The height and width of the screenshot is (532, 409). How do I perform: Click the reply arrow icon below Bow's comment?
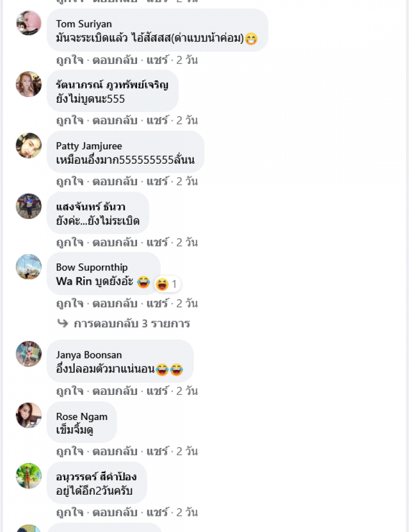[x=63, y=323]
